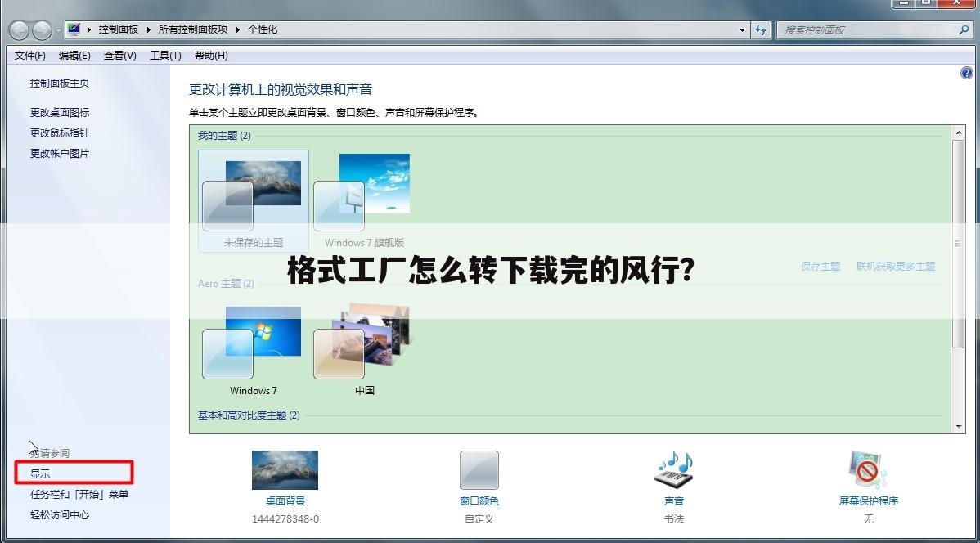
Task: Click the 屏幕保护程序 text link
Action: point(868,500)
